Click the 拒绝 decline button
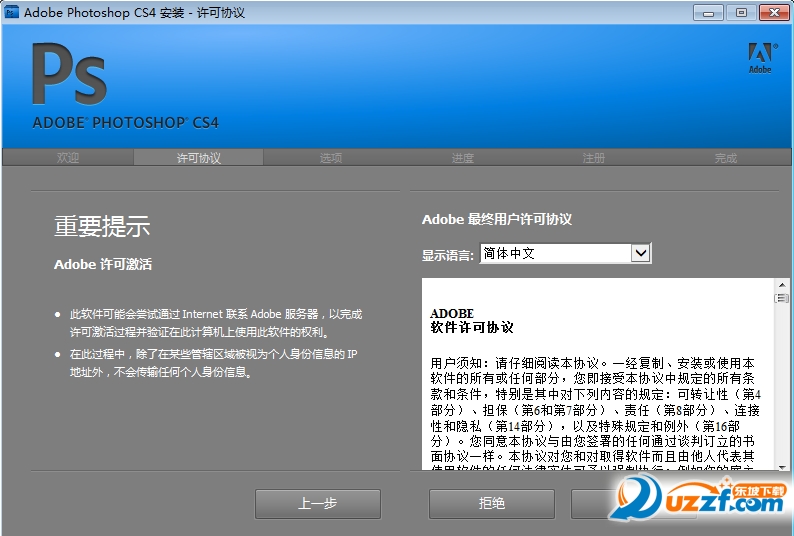Image resolution: width=794 pixels, height=536 pixels. (492, 504)
